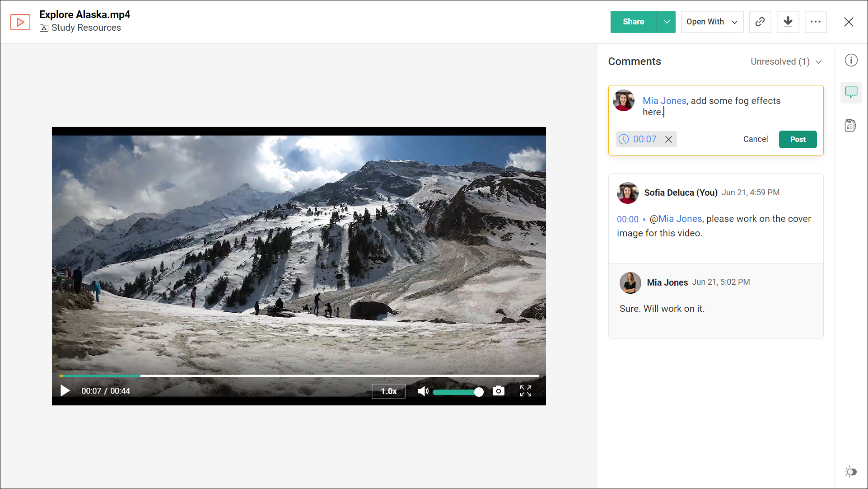This screenshot has height=489, width=868.
Task: Expand the Share dropdown arrow
Action: (x=666, y=22)
